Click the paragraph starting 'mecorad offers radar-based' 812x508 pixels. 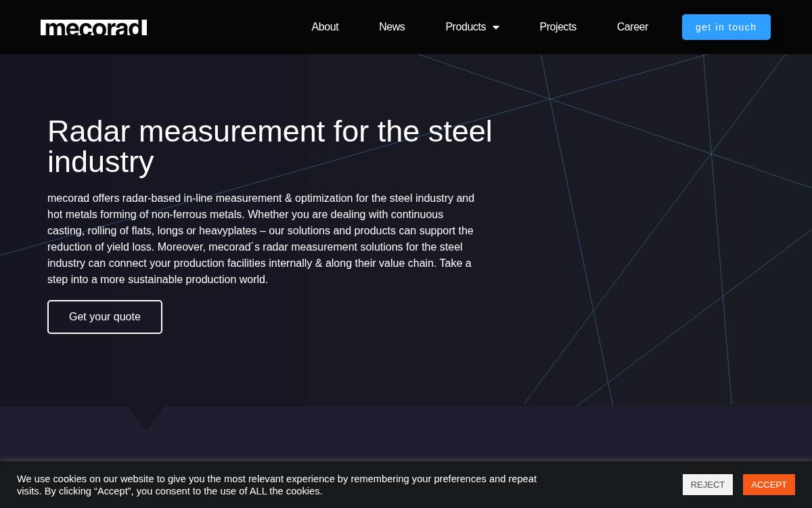(261, 238)
